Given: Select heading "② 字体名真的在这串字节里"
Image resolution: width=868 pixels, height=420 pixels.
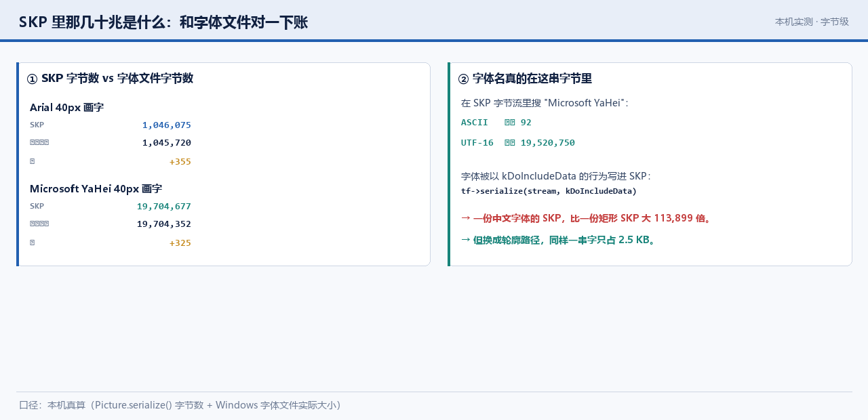Looking at the screenshot, I should point(525,79).
